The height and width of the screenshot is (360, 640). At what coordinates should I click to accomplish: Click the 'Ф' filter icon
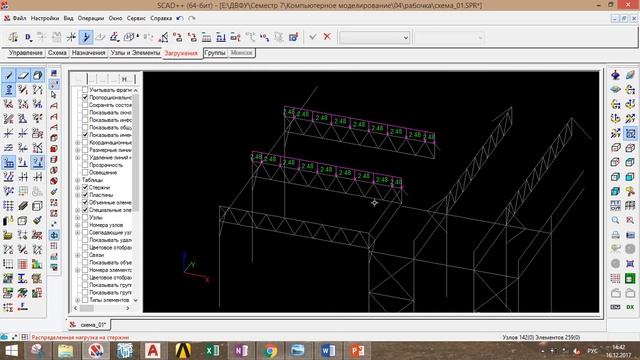tap(54, 235)
